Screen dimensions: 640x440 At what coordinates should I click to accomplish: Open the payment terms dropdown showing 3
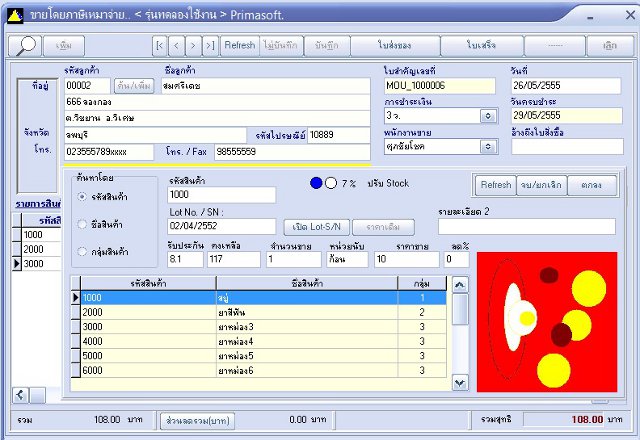click(488, 116)
